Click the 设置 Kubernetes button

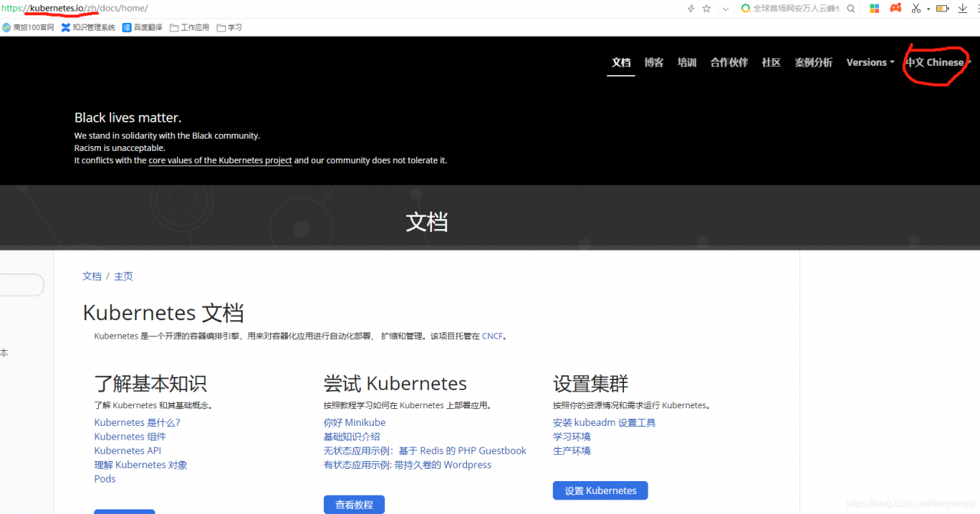tap(600, 490)
